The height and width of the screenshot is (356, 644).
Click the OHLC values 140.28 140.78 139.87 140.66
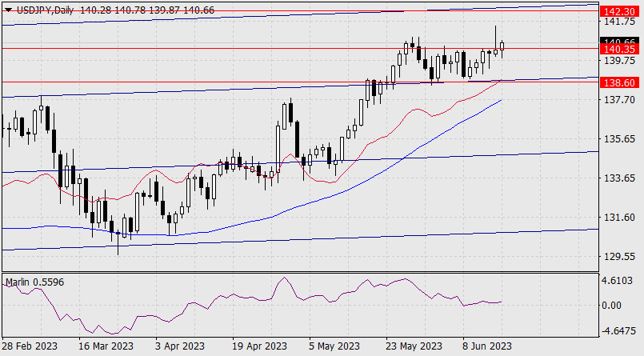pos(147,10)
